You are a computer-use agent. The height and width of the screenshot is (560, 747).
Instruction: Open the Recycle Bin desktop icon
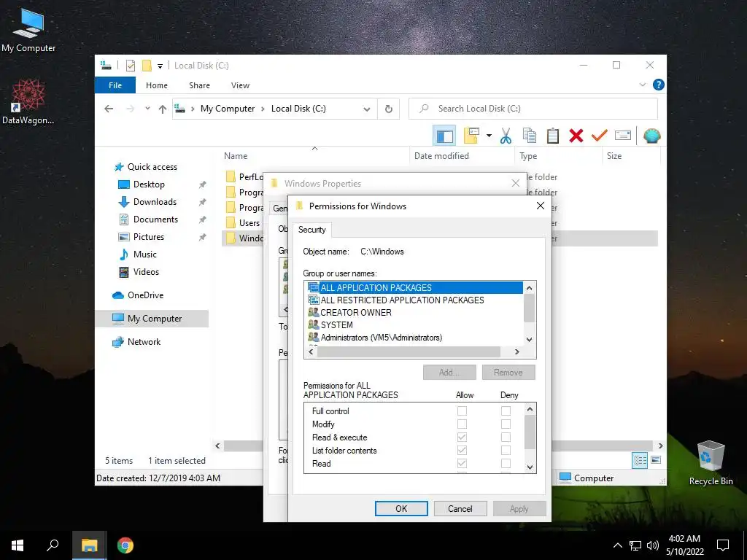coord(711,462)
